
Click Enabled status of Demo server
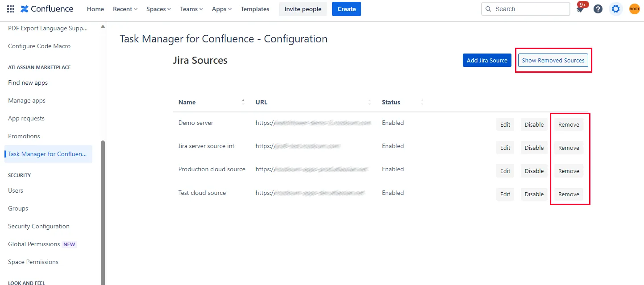pyautogui.click(x=393, y=123)
